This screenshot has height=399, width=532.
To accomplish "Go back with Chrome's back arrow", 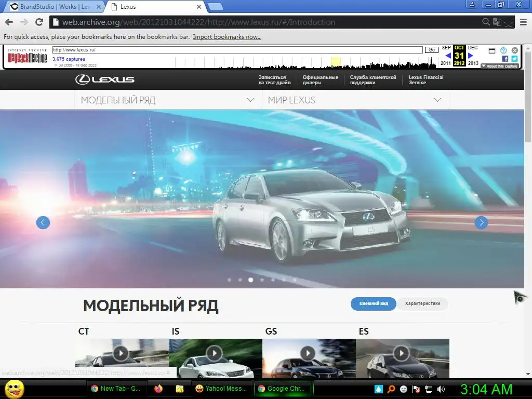I will (x=9, y=22).
